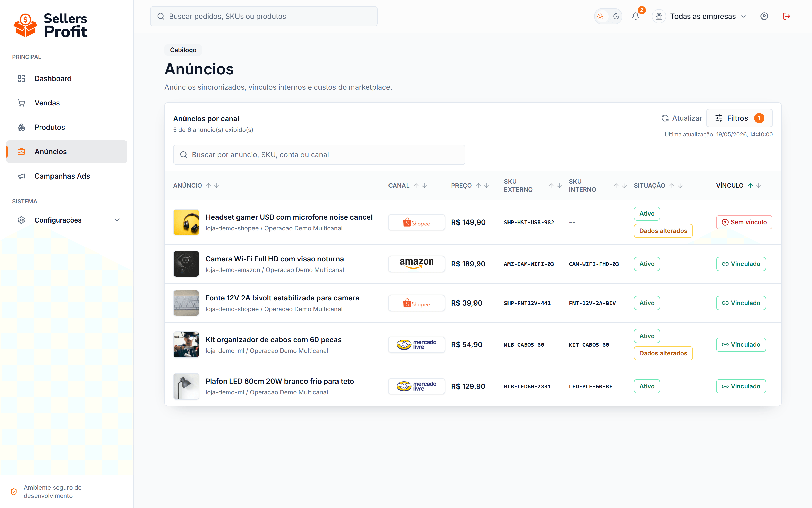Click Dados alterados badge on Headset row

pos(663,231)
